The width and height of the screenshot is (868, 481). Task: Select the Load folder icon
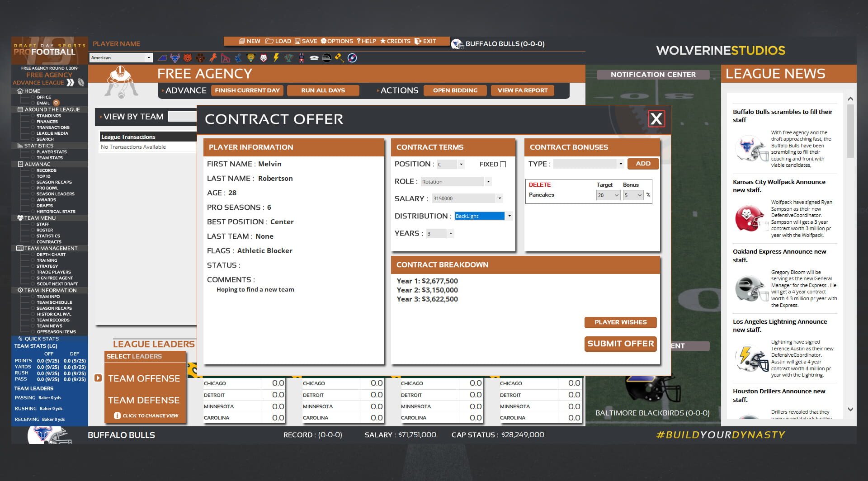coord(270,41)
